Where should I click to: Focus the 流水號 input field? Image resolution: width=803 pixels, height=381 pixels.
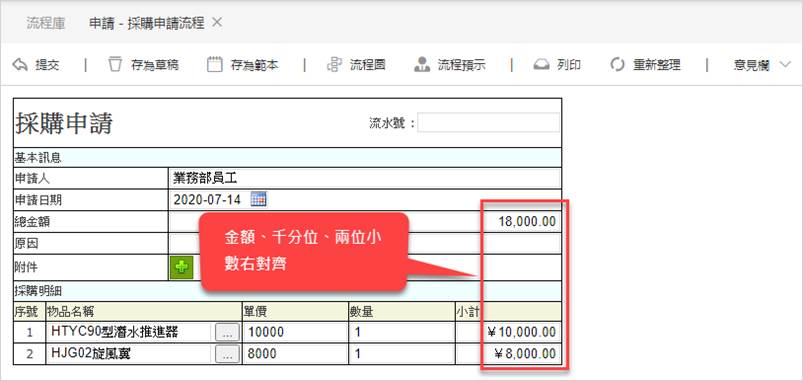tap(489, 123)
